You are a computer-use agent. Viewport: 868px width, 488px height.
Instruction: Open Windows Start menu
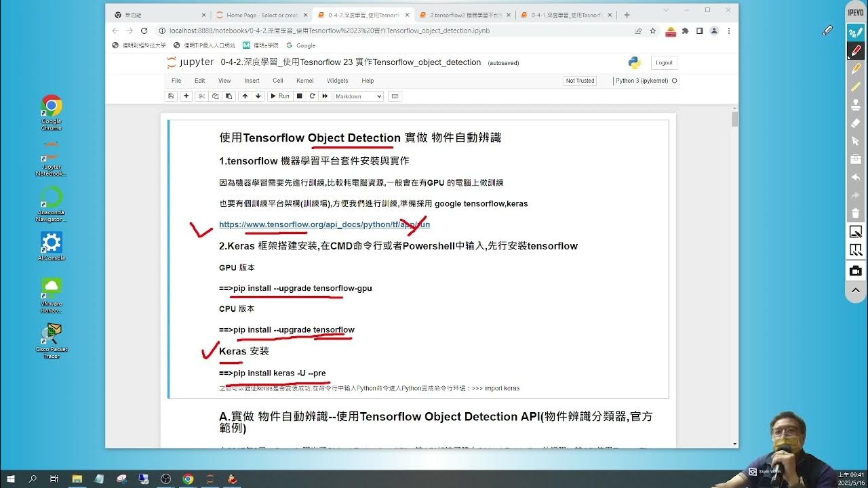11,479
